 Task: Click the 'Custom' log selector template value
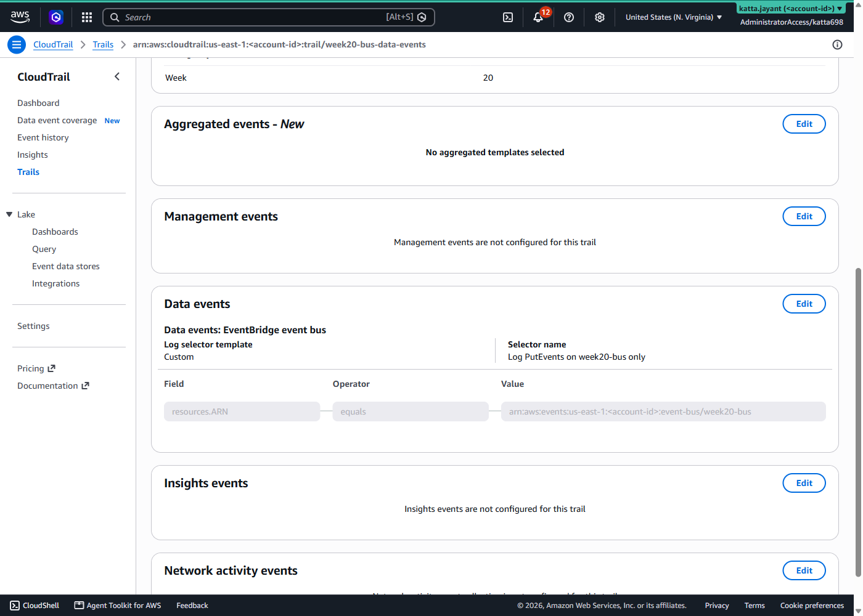point(179,357)
